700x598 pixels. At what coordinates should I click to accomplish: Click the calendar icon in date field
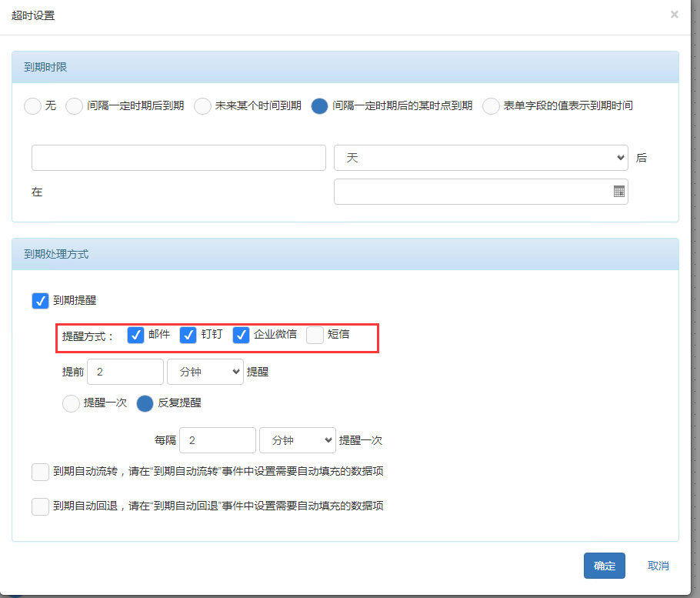[x=618, y=192]
